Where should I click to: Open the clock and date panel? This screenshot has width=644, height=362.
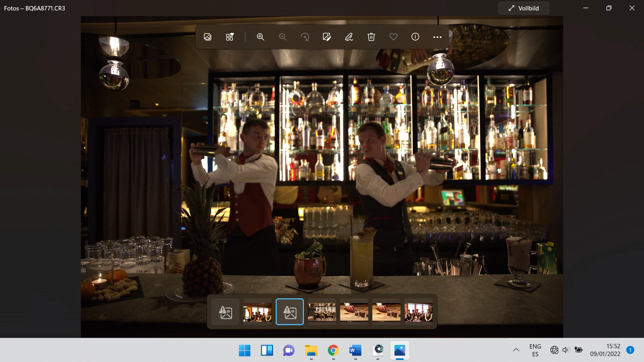pyautogui.click(x=605, y=350)
